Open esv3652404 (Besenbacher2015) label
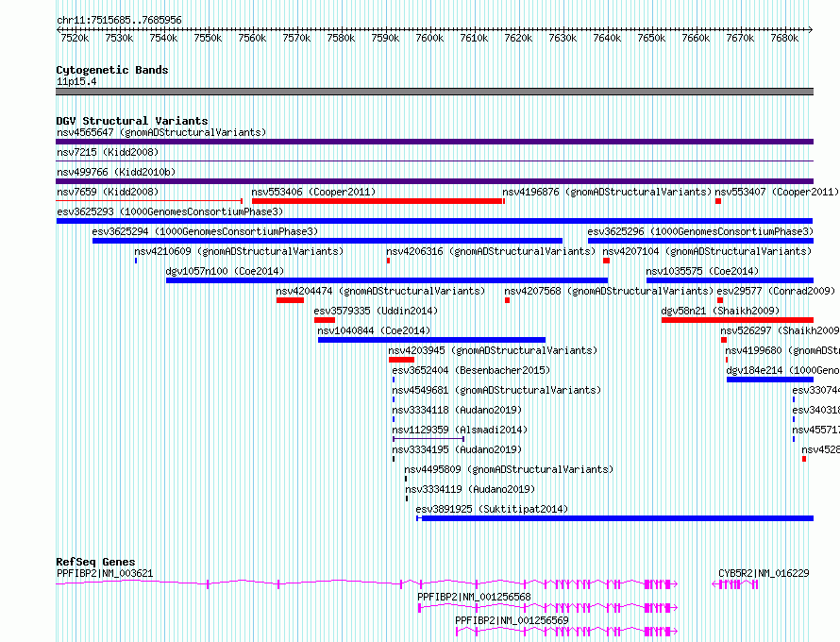Image resolution: width=840 pixels, height=642 pixels. tap(471, 370)
